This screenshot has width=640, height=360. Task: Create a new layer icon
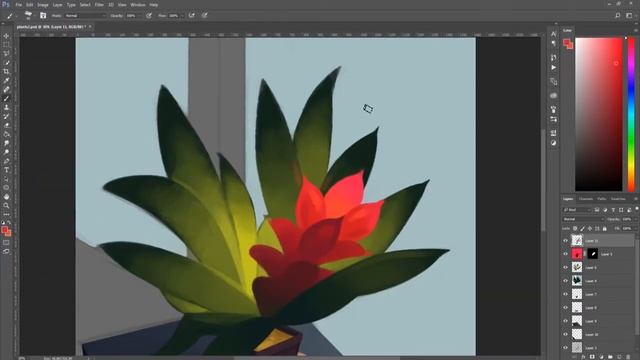[x=619, y=357]
